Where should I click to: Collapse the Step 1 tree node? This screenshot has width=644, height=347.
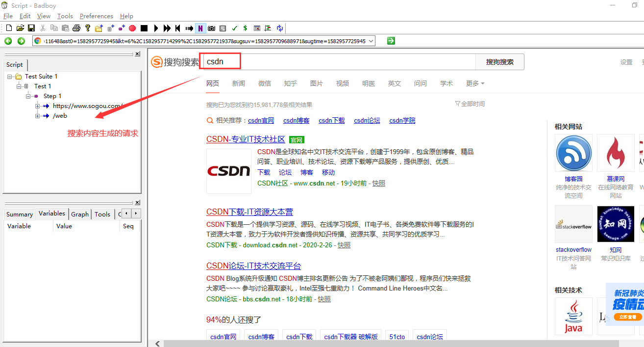28,96
